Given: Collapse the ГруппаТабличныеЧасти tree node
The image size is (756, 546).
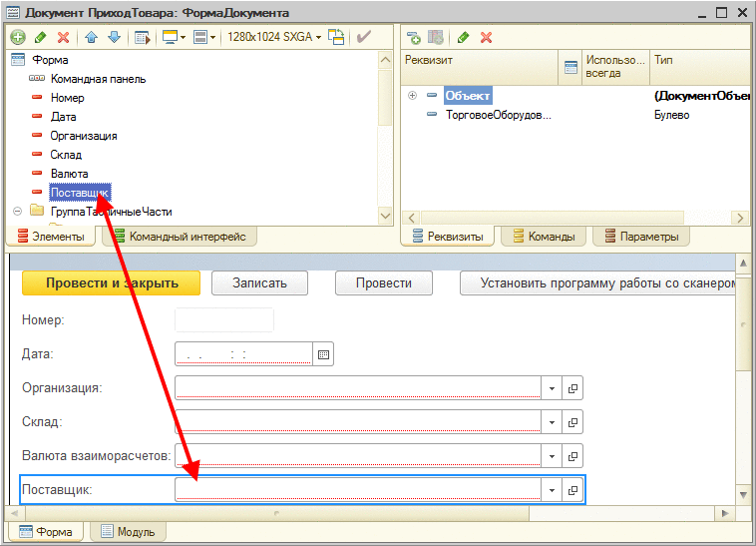Looking at the screenshot, I should click(17, 212).
